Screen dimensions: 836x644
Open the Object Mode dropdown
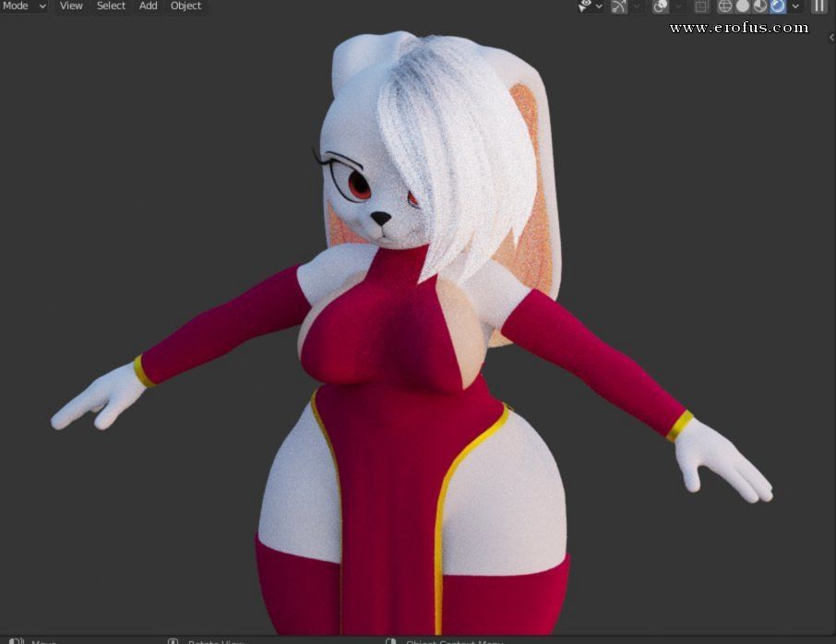click(x=23, y=6)
